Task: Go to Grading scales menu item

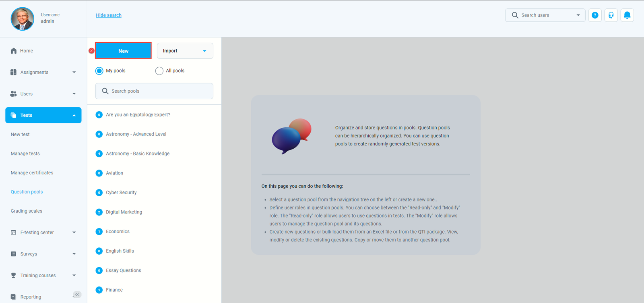Action: click(x=27, y=211)
